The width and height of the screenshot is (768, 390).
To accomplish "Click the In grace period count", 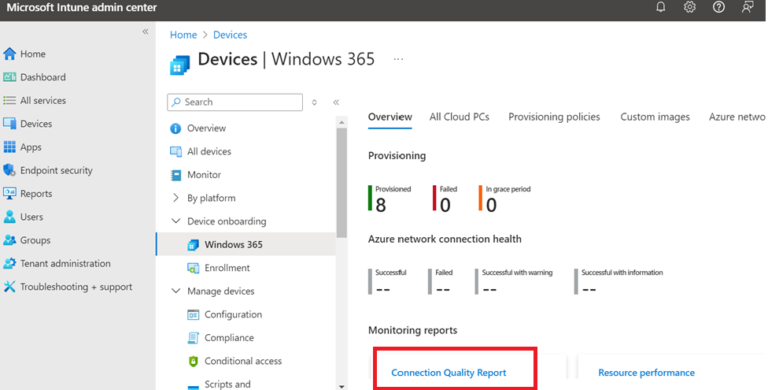I will click(x=491, y=205).
